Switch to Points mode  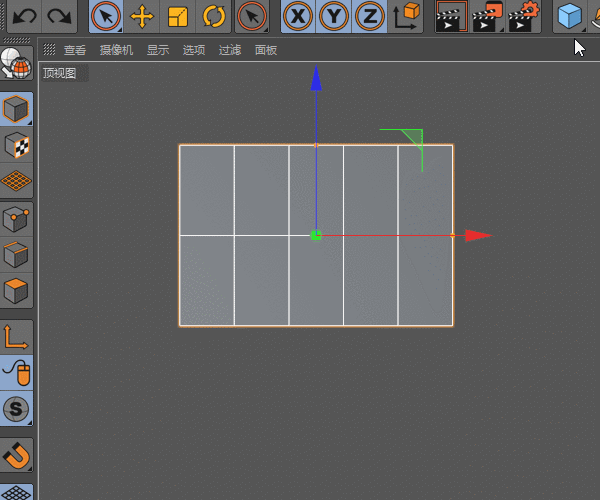(16, 219)
